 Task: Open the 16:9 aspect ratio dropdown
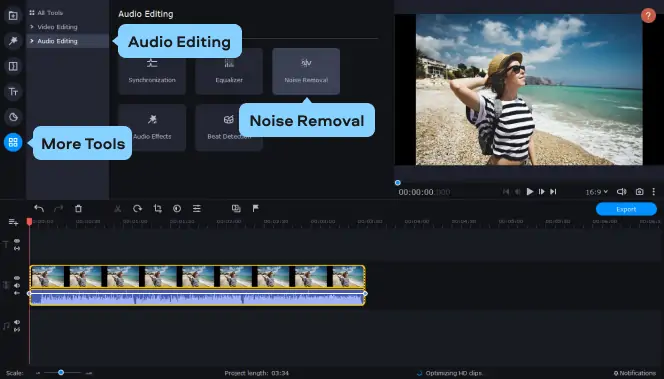(x=597, y=192)
